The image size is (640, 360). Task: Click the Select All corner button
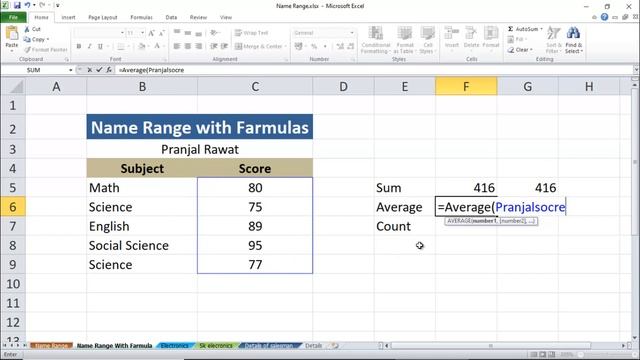(x=13, y=87)
